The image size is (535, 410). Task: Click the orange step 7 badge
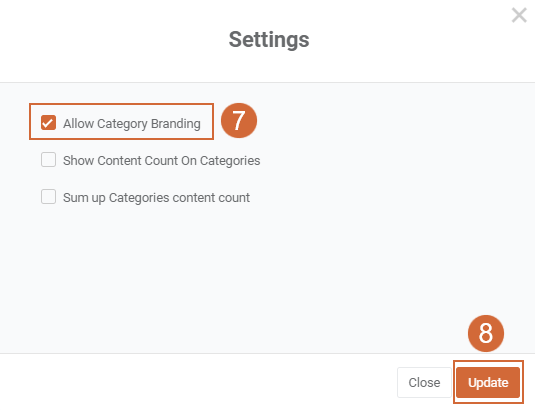coord(239,121)
